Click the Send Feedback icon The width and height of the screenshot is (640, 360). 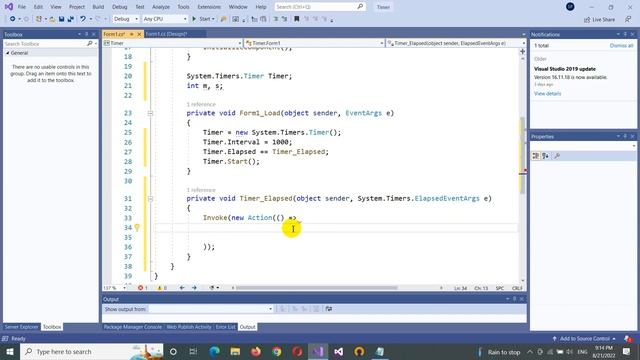pos(628,19)
